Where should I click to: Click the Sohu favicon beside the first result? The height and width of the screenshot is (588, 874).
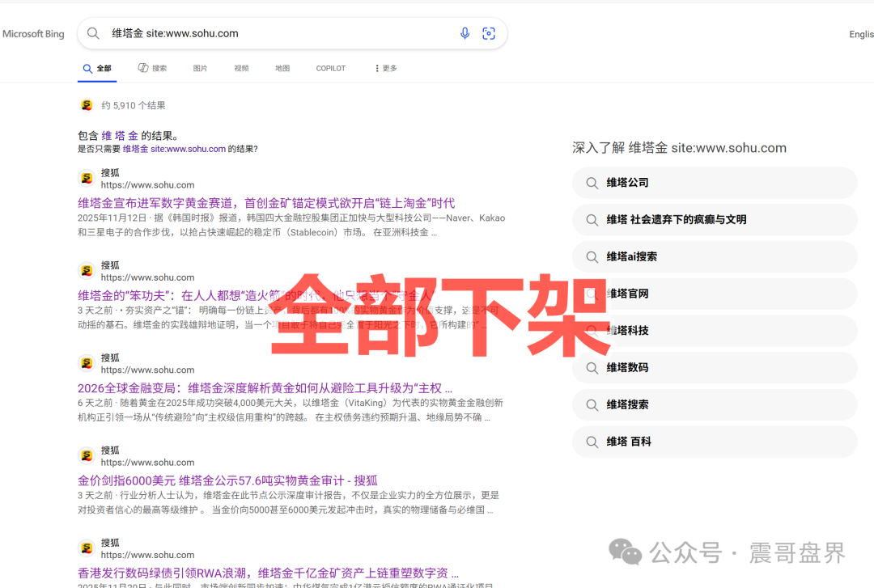(x=86, y=177)
